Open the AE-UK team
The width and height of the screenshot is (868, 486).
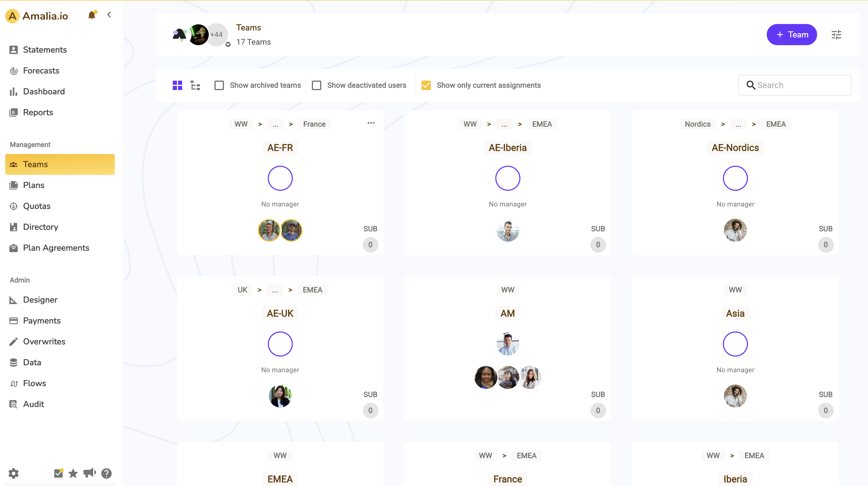[280, 314]
